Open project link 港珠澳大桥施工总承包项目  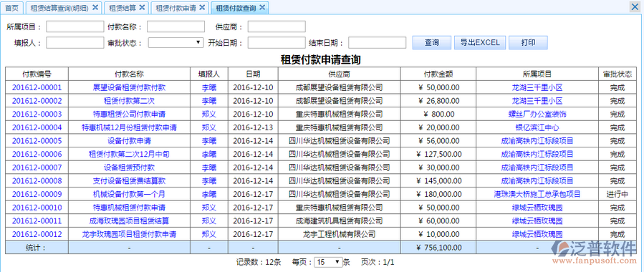[x=537, y=194]
